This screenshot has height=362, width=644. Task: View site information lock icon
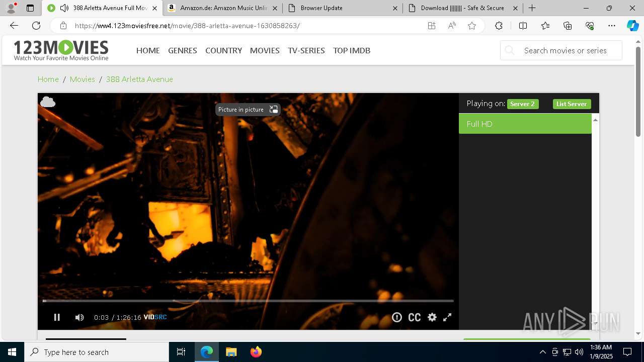[x=63, y=26]
